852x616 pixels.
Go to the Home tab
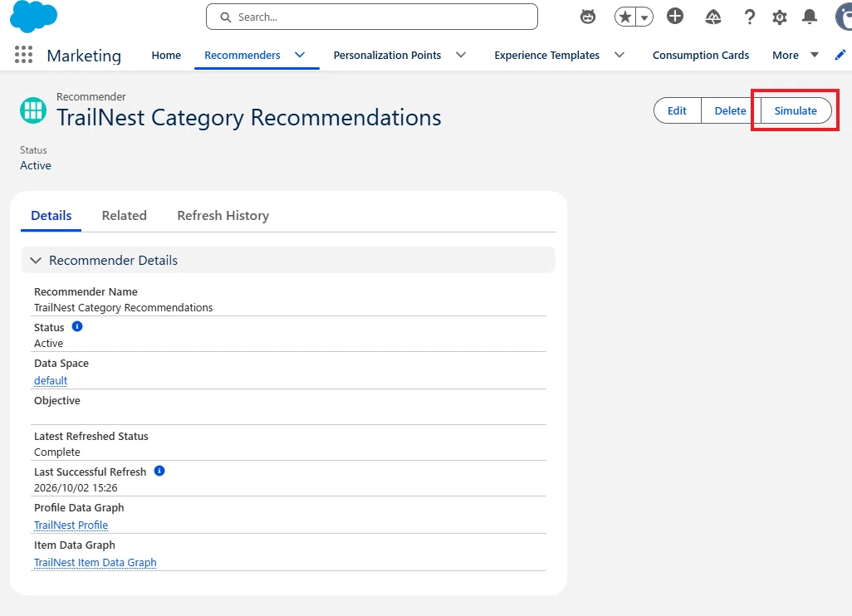166,55
